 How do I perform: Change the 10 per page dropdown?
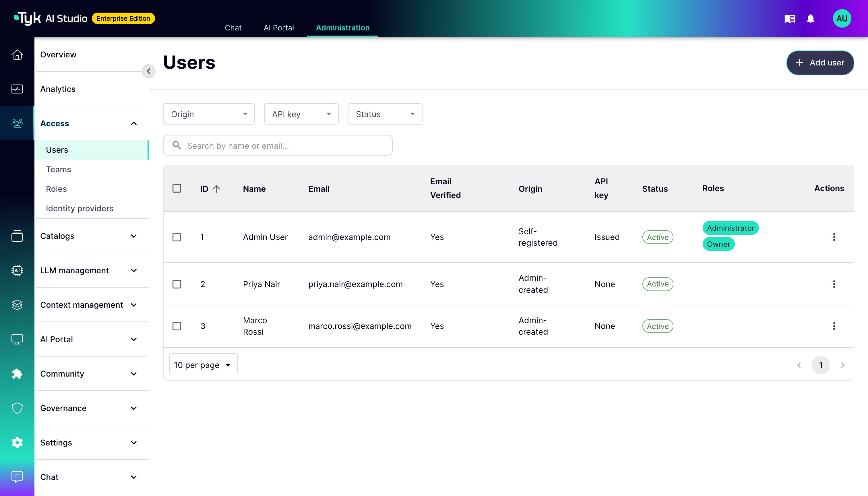(204, 365)
